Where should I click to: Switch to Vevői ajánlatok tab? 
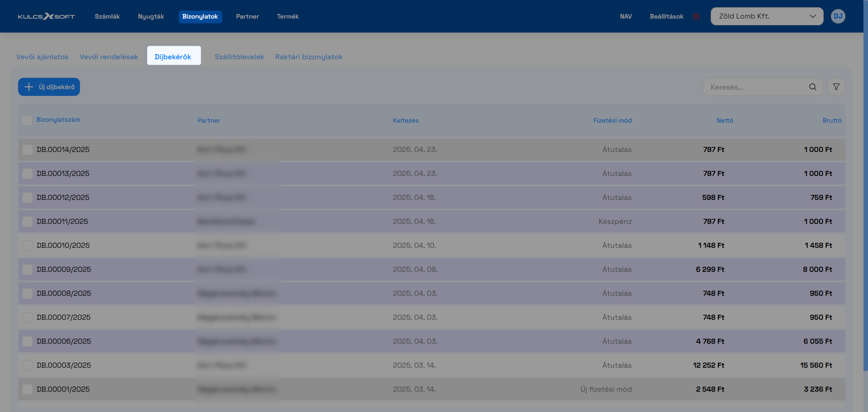[x=42, y=57]
